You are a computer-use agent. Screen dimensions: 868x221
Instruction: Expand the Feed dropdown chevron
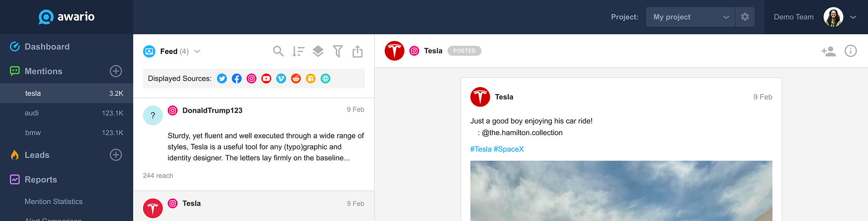(198, 51)
